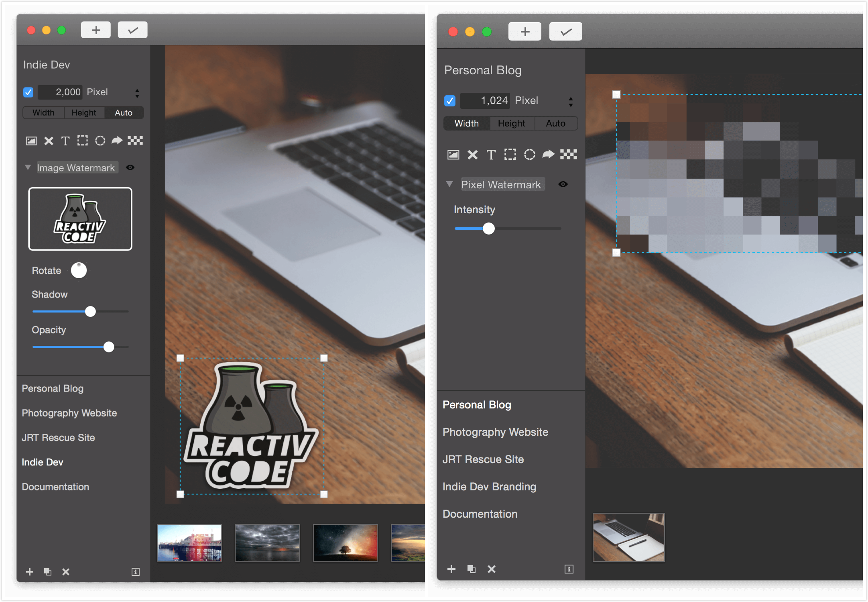
Task: Collapse the Pixel Watermark section
Action: (x=449, y=184)
